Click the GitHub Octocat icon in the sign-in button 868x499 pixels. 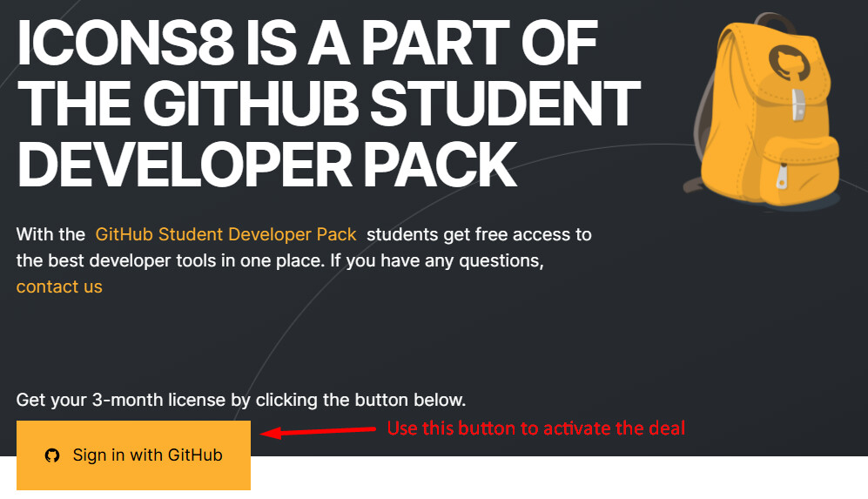click(x=52, y=455)
